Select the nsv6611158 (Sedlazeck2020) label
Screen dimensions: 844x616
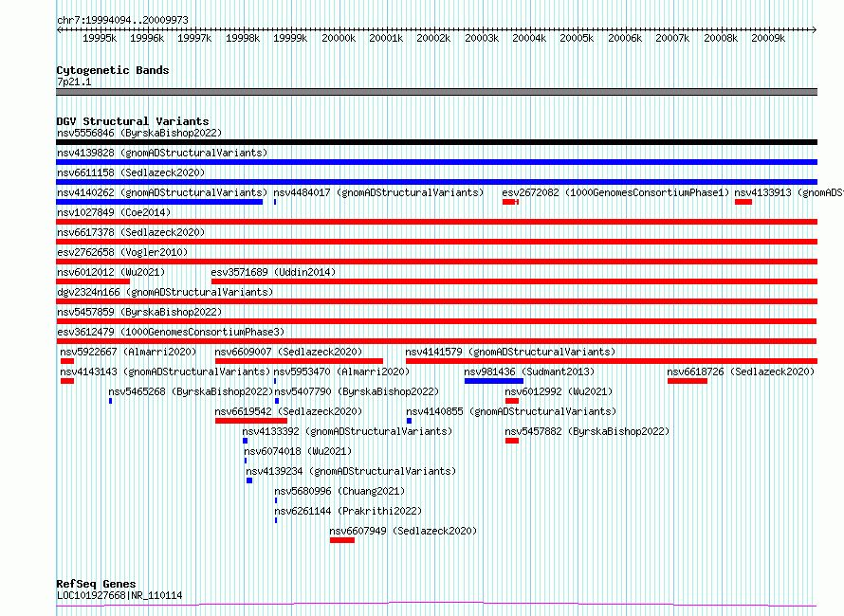click(131, 172)
